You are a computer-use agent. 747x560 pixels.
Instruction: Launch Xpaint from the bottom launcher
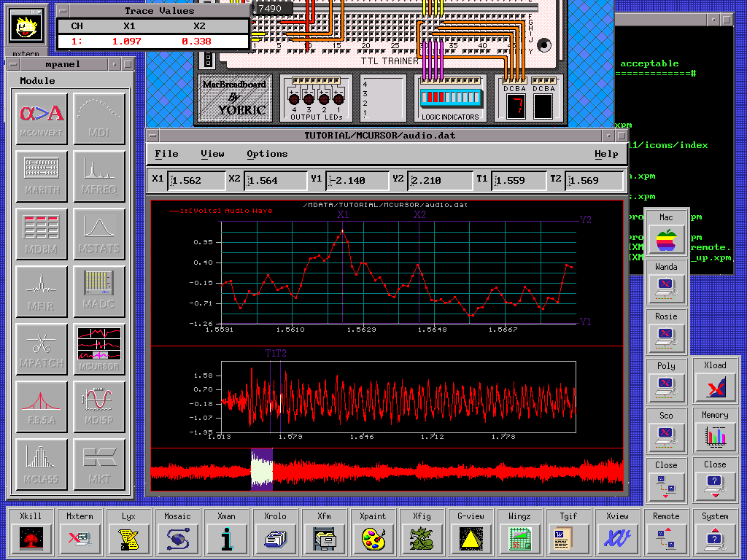(x=373, y=540)
